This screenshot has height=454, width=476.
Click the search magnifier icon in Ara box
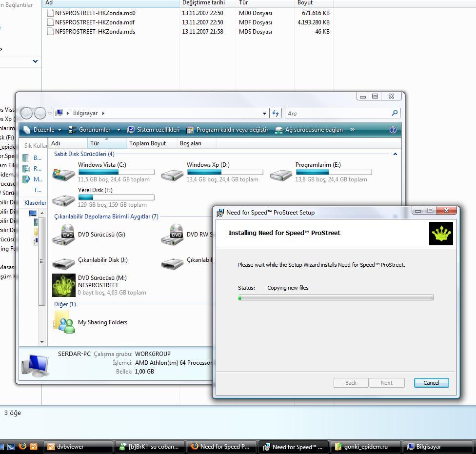(395, 113)
